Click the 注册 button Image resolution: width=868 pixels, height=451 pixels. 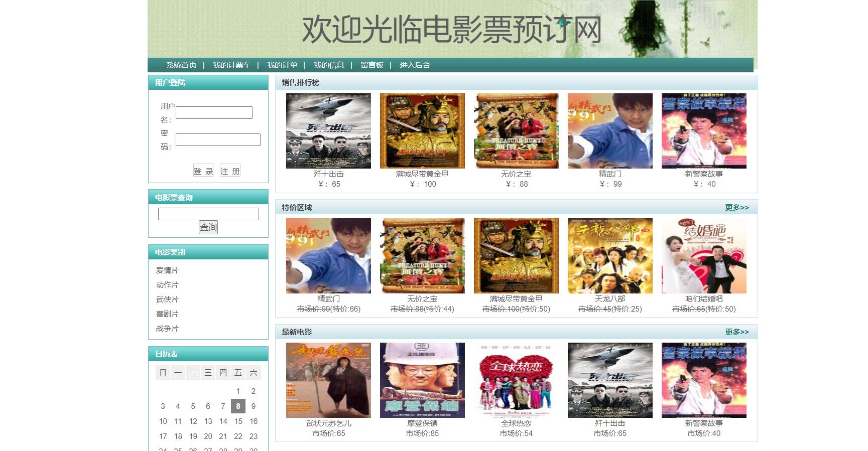(230, 171)
